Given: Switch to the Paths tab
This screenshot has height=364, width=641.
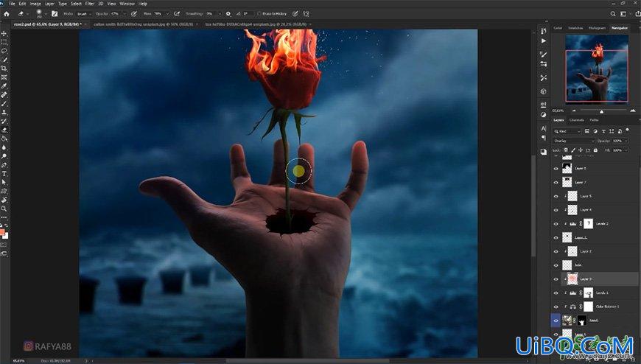Looking at the screenshot, I should coord(594,120).
